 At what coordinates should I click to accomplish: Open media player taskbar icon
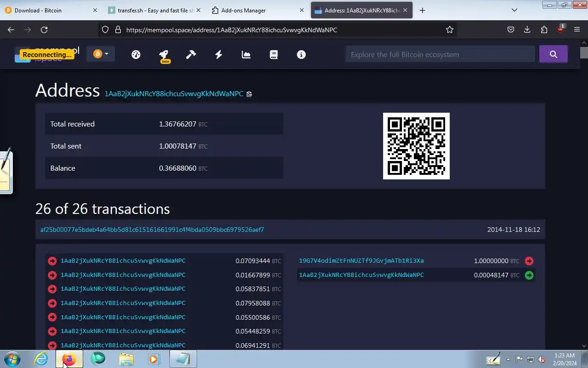154,359
